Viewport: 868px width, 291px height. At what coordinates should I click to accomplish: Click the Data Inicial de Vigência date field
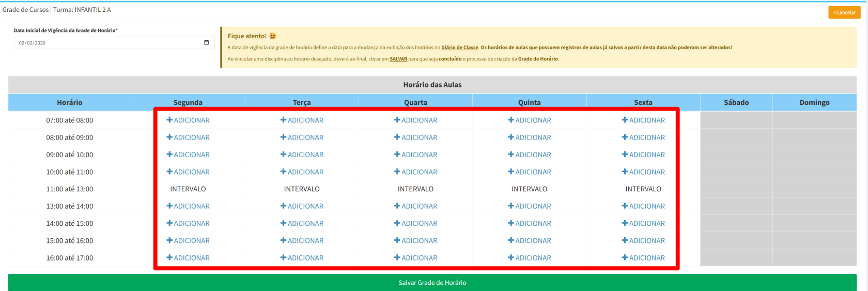click(x=109, y=42)
